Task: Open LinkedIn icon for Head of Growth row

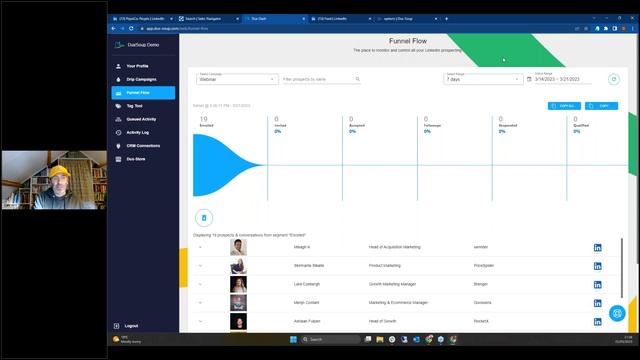Action: pos(598,322)
